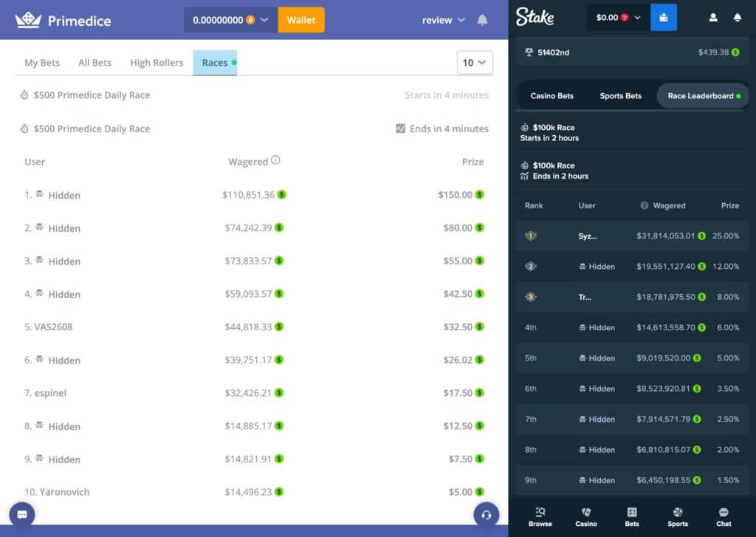Click the $26.02 prize value
The image size is (756, 537).
458,360
